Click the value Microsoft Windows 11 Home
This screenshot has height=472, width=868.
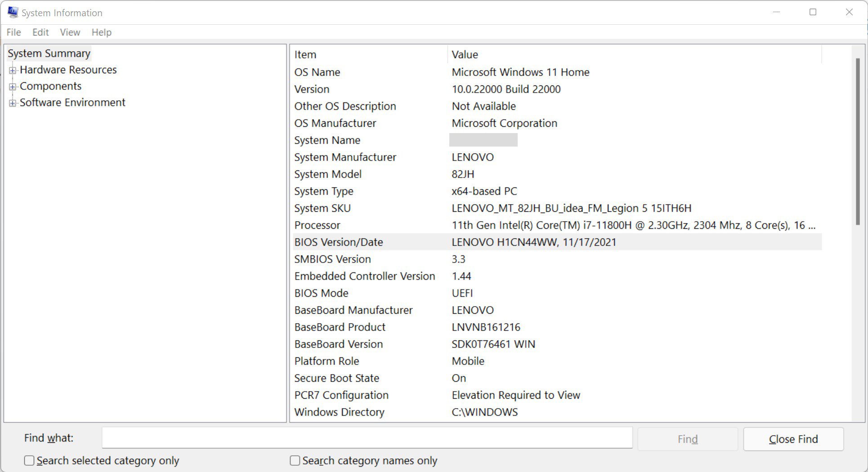[x=520, y=72]
